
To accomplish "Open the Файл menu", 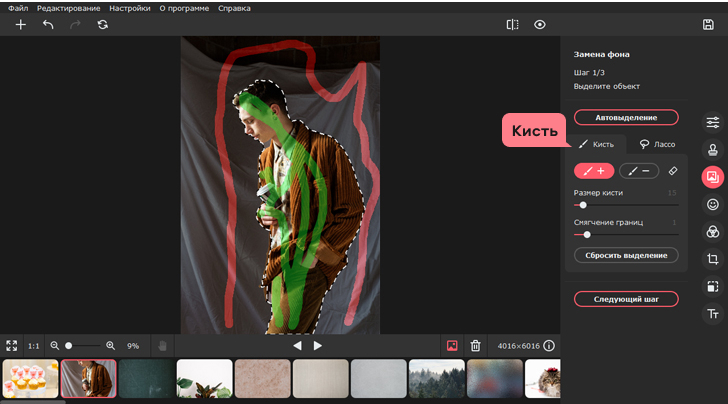I will click(x=18, y=8).
